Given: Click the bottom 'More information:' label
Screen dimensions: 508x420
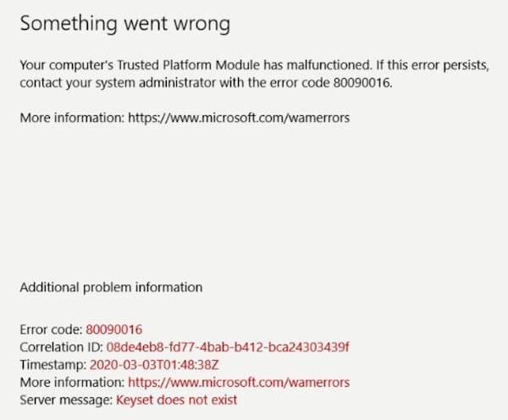Looking at the screenshot, I should [x=72, y=383].
